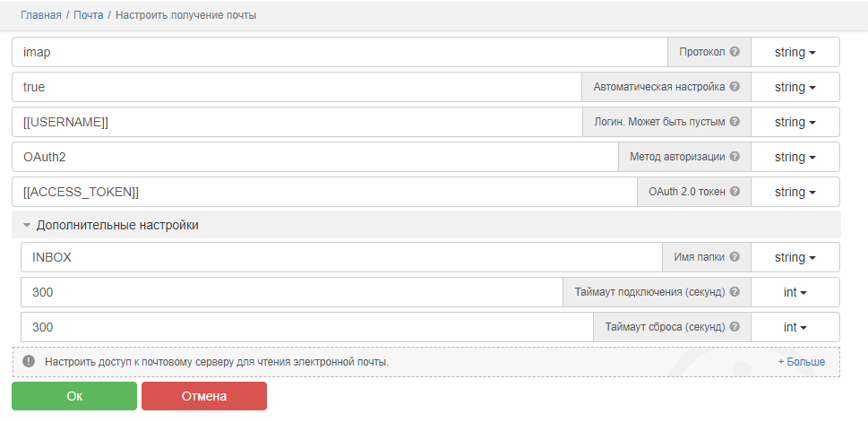Image resolution: width=868 pixels, height=422 pixels.
Task: Click + Больше to show more
Action: 801,362
